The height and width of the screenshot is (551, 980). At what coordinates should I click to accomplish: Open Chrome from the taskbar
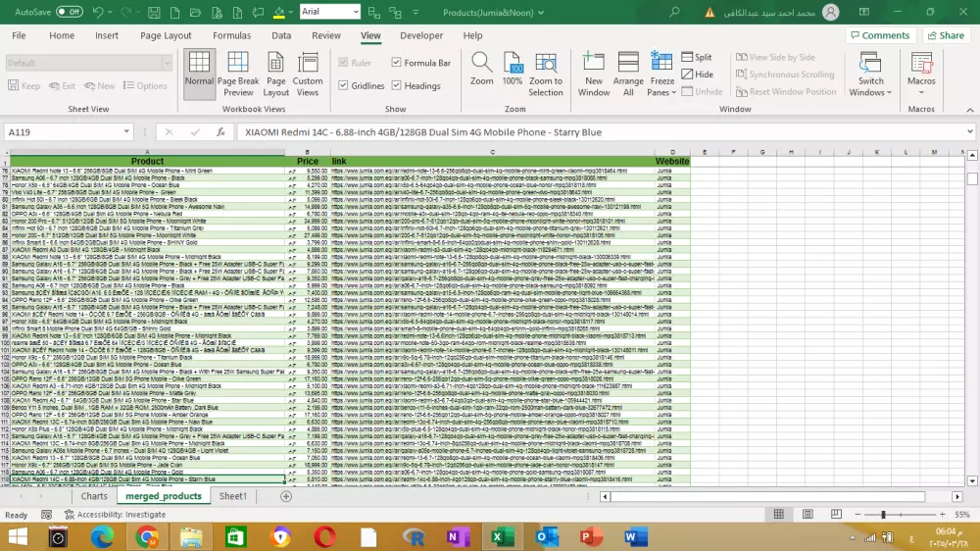148,536
